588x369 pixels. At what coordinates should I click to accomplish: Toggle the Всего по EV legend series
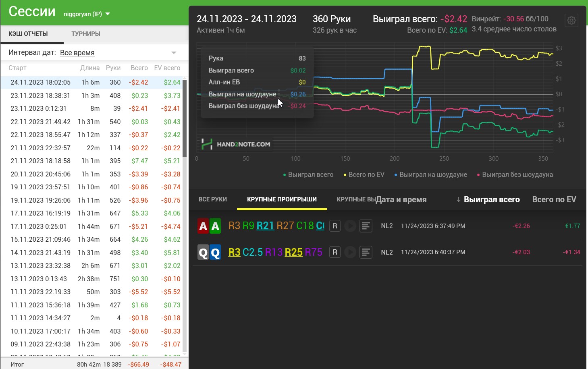pyautogui.click(x=364, y=174)
